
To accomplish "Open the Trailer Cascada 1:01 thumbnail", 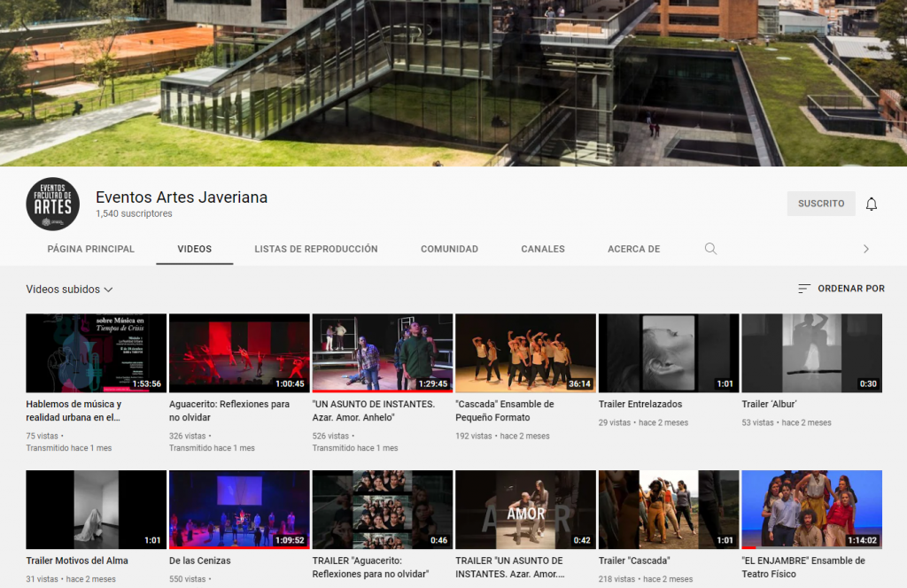I will pos(669,509).
